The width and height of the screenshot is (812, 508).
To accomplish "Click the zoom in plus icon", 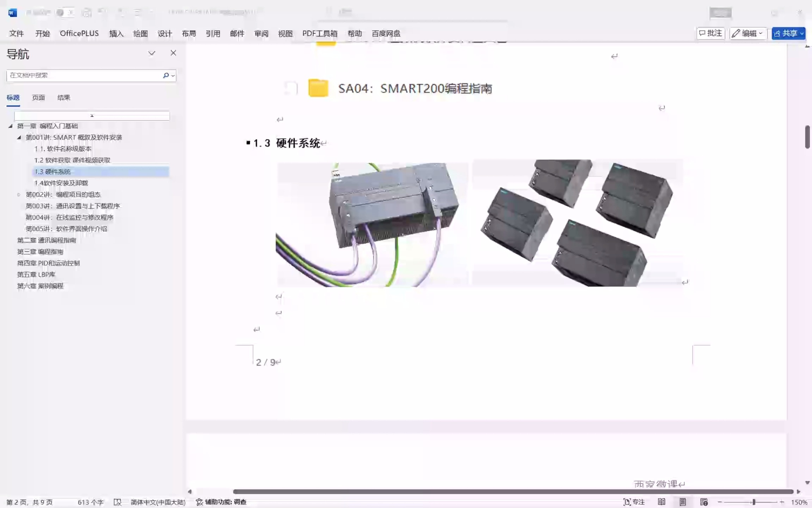I will (x=782, y=502).
